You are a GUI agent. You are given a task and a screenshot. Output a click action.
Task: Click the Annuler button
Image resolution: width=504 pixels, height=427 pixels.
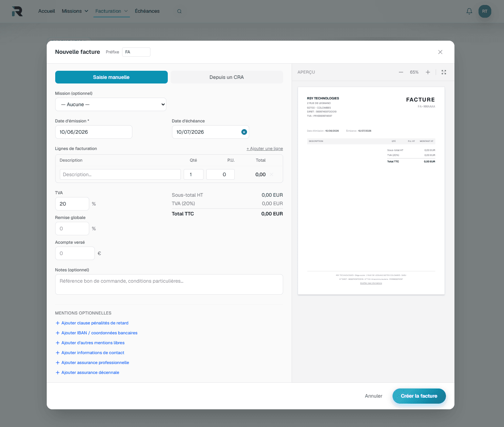[x=374, y=396]
